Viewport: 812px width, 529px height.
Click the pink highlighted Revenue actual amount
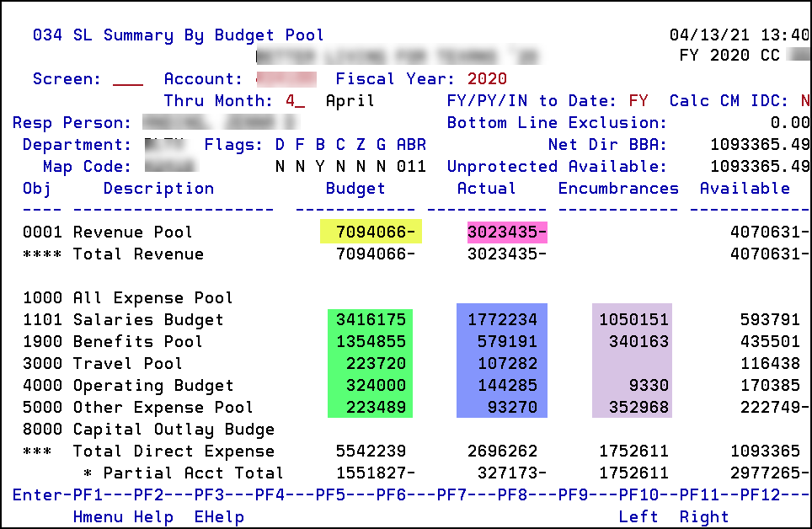pos(507,232)
